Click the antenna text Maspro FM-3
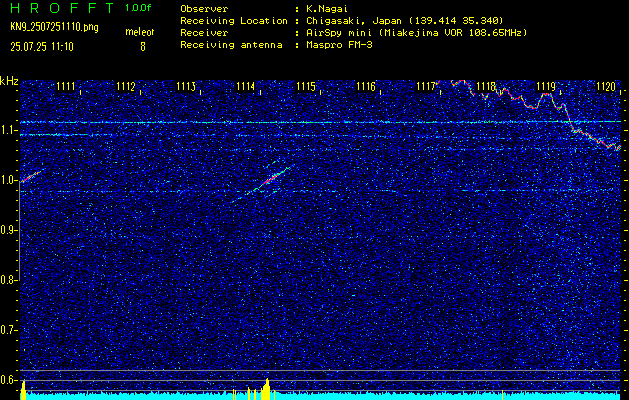This screenshot has width=629, height=400. pos(339,45)
